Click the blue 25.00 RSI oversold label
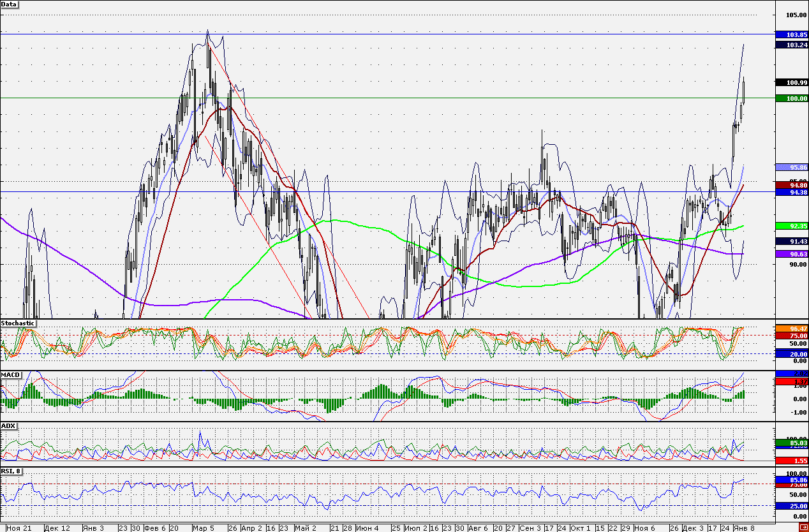This screenshot has height=532, width=809. coord(791,505)
